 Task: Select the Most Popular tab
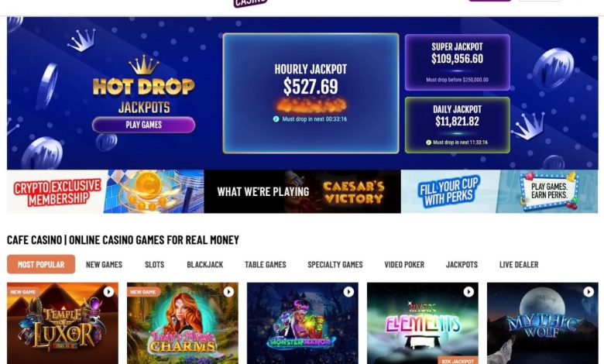click(x=41, y=264)
